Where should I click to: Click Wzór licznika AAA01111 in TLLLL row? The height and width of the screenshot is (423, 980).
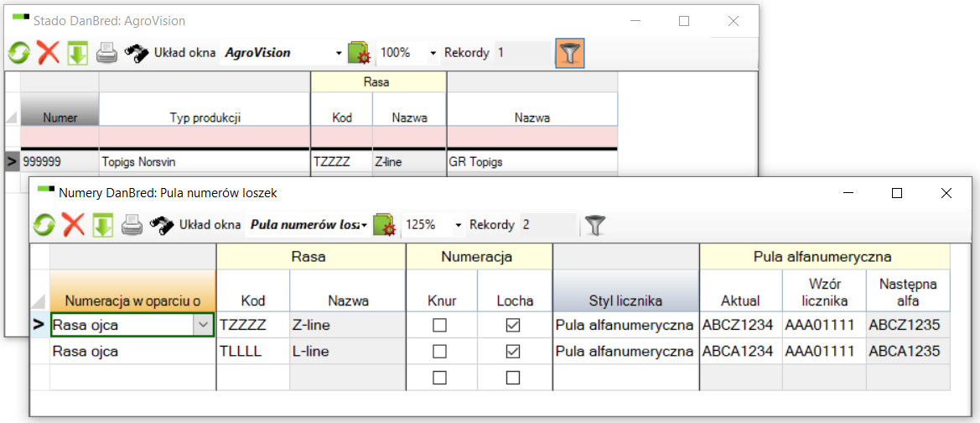pyautogui.click(x=824, y=352)
